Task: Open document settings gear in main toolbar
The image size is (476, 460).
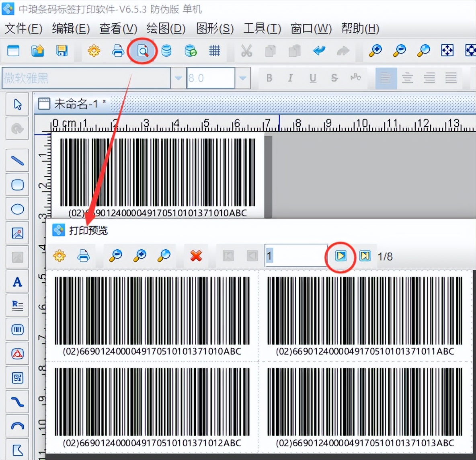Action: point(94,51)
